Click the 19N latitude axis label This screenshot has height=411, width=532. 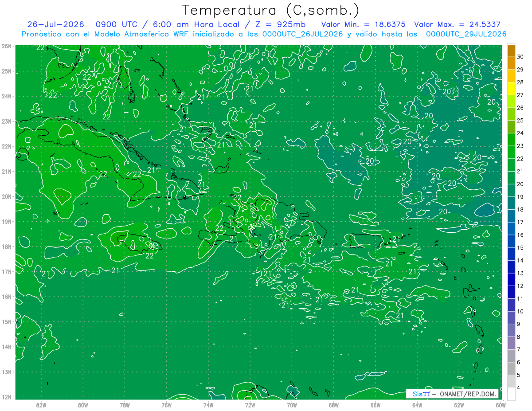click(x=6, y=221)
